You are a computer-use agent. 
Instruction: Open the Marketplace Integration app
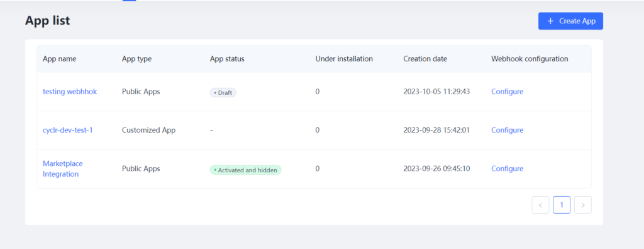63,169
